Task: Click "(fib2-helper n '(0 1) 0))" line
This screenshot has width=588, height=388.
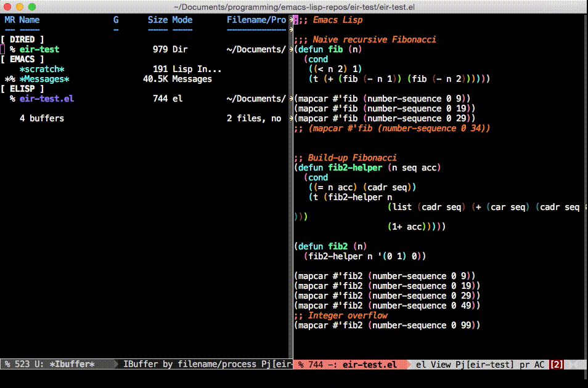Action: point(365,256)
